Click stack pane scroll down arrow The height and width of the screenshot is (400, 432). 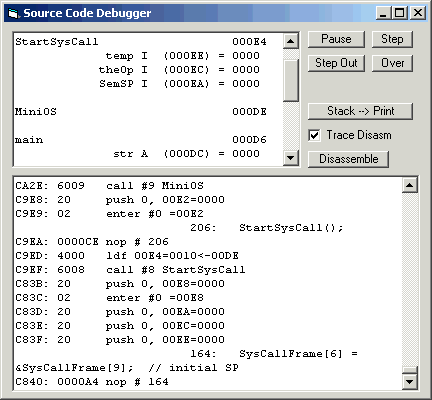[x=291, y=158]
